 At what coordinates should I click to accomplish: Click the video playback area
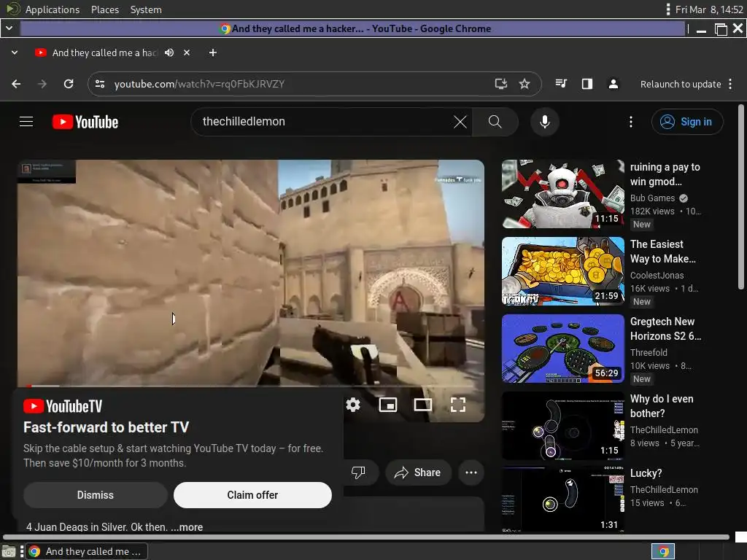point(251,271)
